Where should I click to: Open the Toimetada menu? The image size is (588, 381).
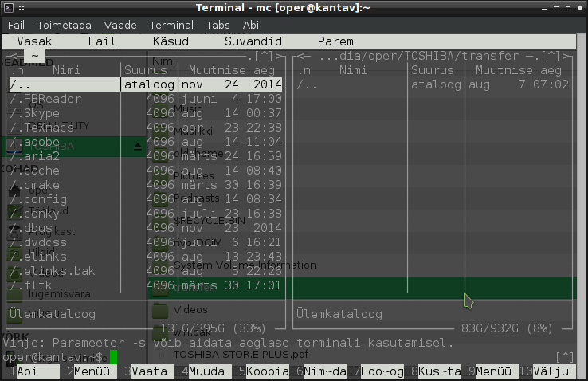point(64,26)
